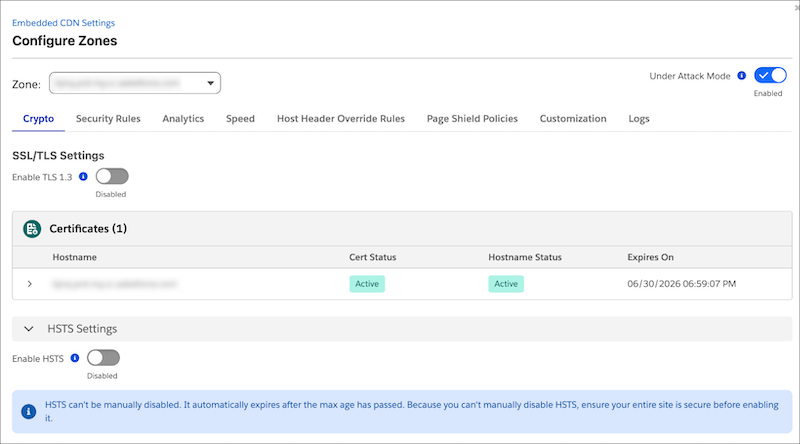Click the Expires On column header

coord(651,257)
